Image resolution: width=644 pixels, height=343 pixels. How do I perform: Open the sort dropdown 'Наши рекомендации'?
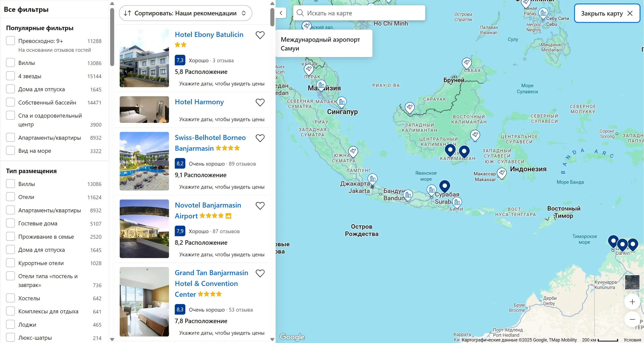coord(185,13)
